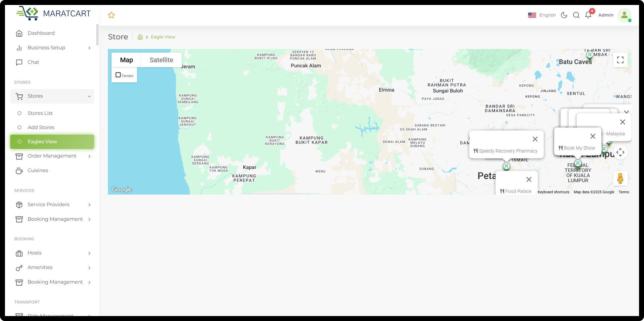Click the MARATCART logo
Screen dimensions: 644x321
click(x=54, y=13)
